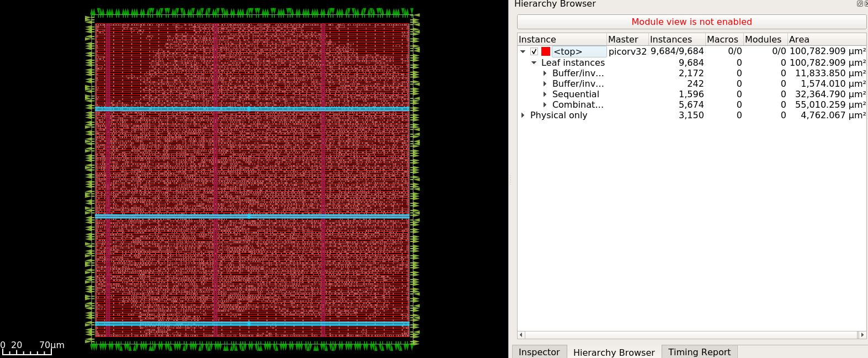
Task: Click the float icon of the Hierarchy Browser panel
Action: pos(859,4)
